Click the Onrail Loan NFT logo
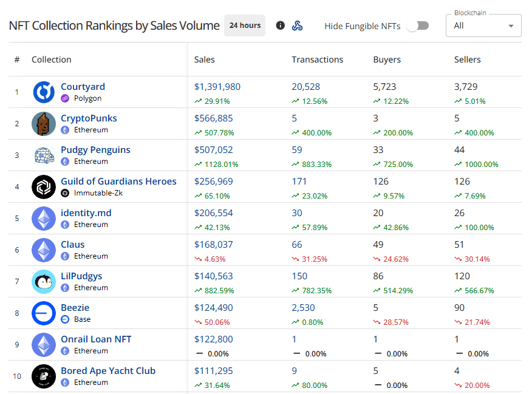The height and width of the screenshot is (394, 532). [x=44, y=344]
